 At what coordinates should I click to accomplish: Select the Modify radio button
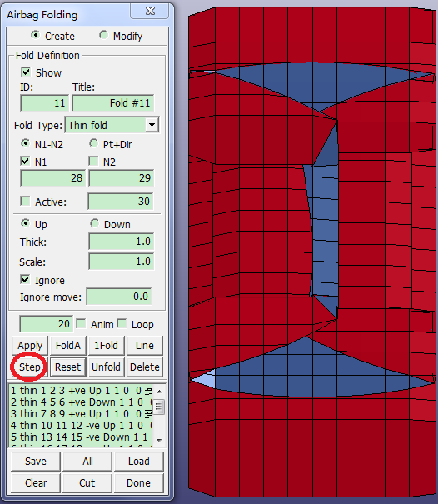(103, 35)
